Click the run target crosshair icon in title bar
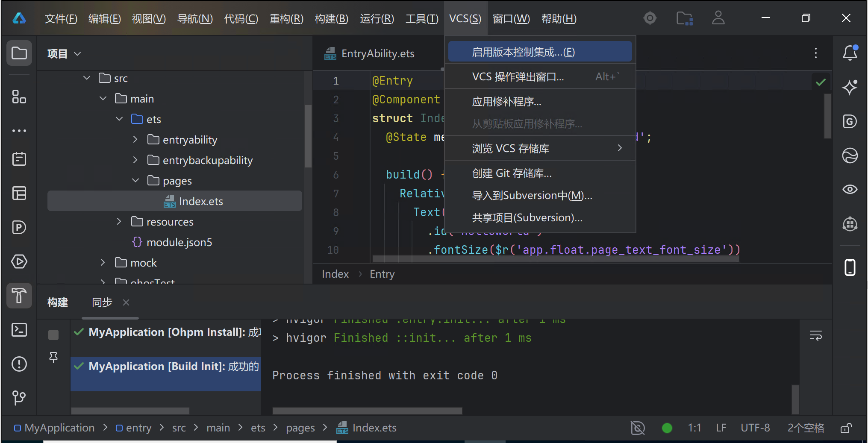The width and height of the screenshot is (868, 443). 650,18
